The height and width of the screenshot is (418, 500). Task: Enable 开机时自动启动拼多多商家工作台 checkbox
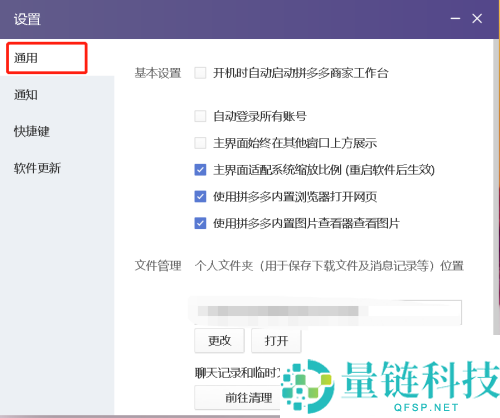[200, 73]
